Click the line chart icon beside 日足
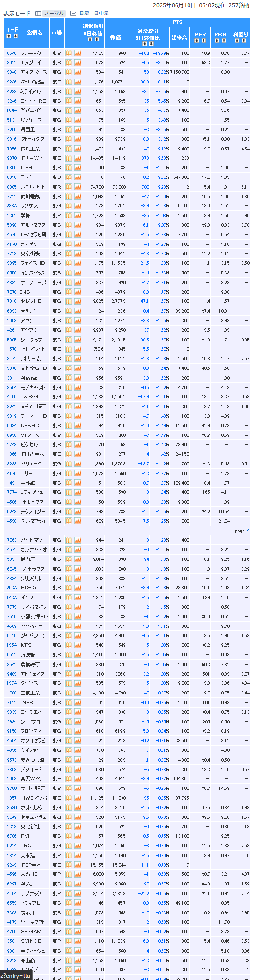This screenshot has height=980, width=257. pyautogui.click(x=73, y=14)
